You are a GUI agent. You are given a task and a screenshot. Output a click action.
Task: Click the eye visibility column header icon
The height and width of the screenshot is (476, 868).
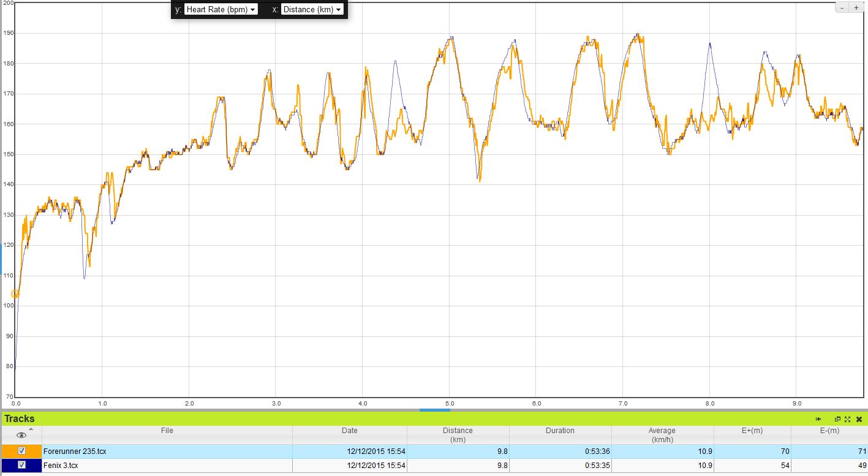click(x=21, y=435)
